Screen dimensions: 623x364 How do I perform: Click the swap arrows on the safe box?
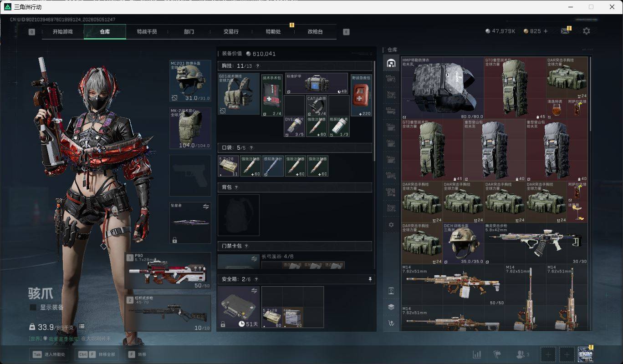254,290
